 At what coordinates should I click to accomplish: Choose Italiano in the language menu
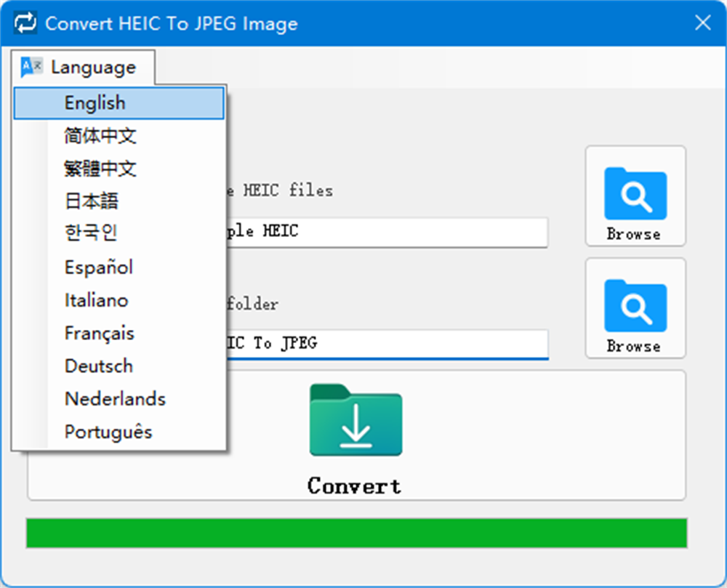click(96, 300)
